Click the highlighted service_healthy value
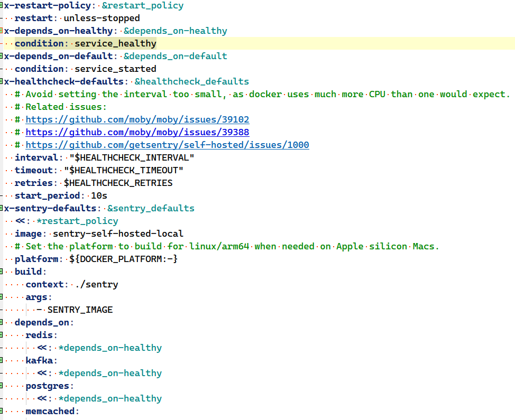This screenshot has height=420, width=515. [115, 43]
